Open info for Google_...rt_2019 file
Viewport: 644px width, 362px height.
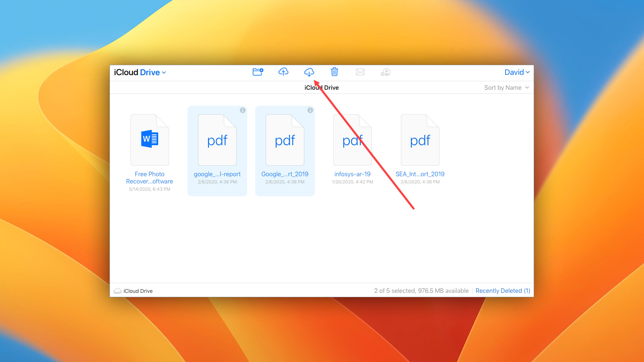pos(310,110)
